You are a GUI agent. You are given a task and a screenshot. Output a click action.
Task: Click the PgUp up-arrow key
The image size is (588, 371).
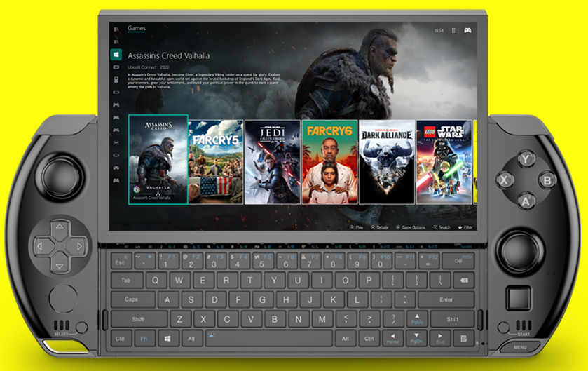(416, 319)
